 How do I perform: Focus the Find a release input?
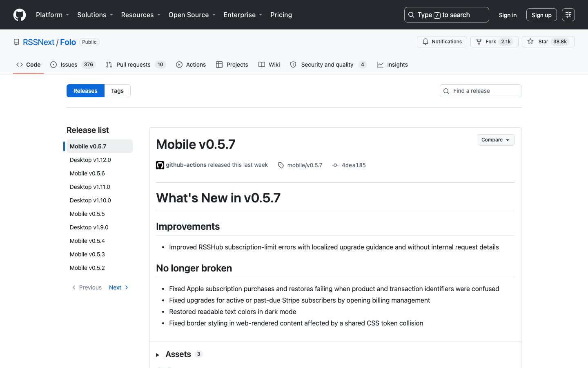[480, 91]
